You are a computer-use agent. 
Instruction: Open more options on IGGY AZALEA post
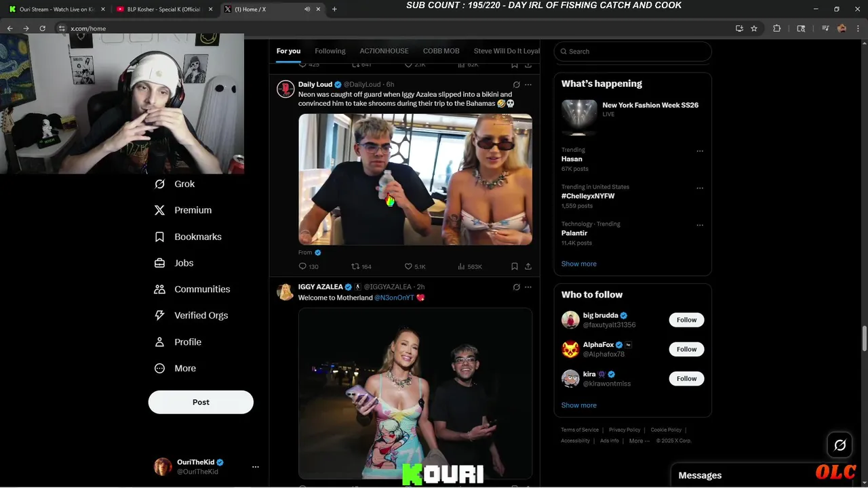point(528,287)
